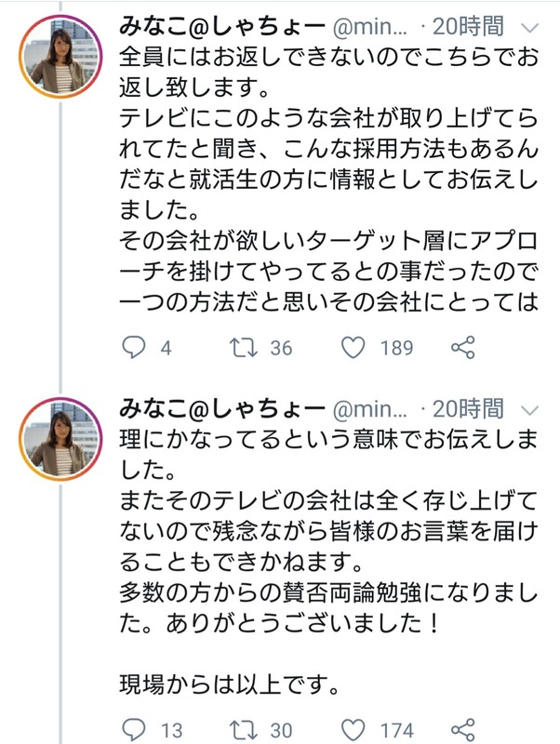Open the first tweet's body text
Screen dimensions: 560x744
pyautogui.click(x=328, y=179)
